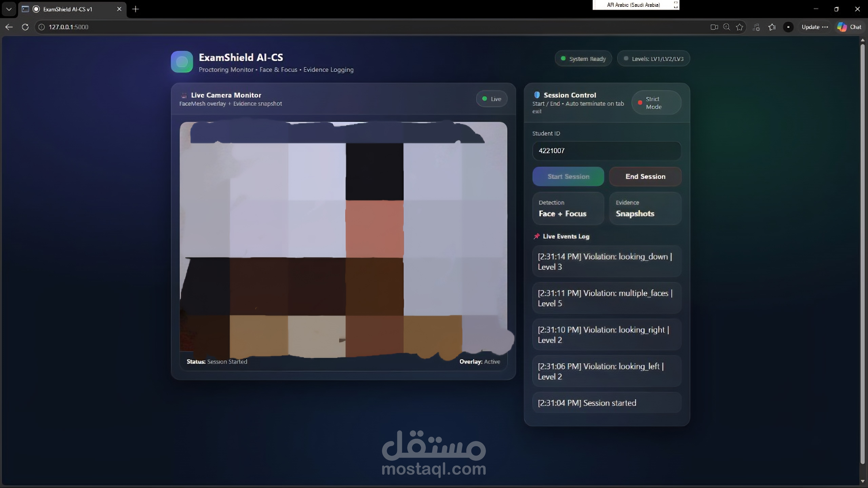Screen dimensions: 868x488
Task: Click the Update menu button
Action: coord(815,27)
